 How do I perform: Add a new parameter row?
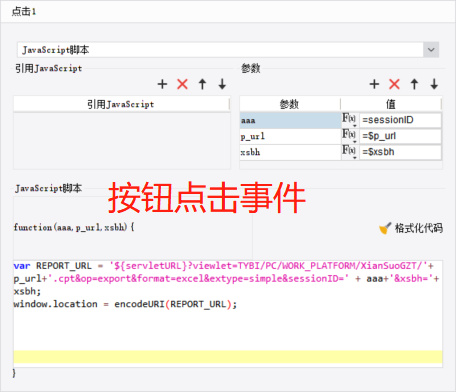click(374, 84)
